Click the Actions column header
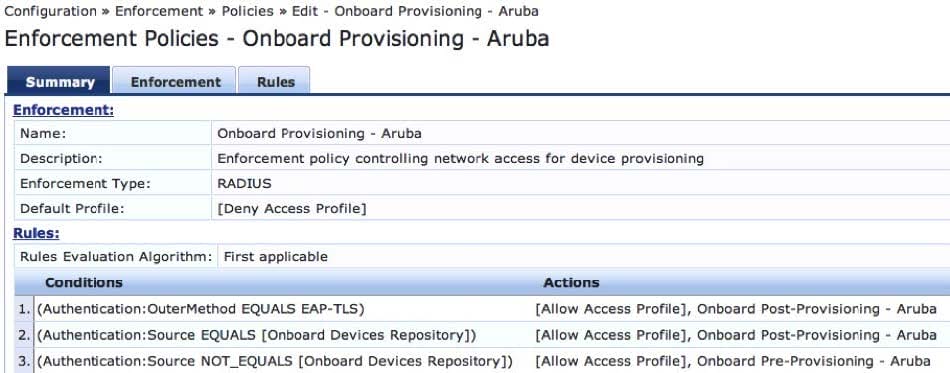 tap(571, 283)
